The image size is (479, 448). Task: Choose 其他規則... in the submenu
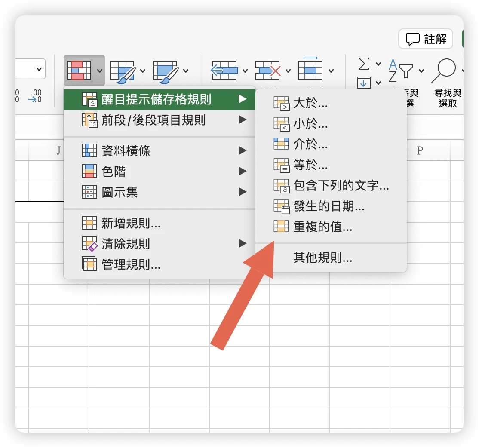point(331,258)
